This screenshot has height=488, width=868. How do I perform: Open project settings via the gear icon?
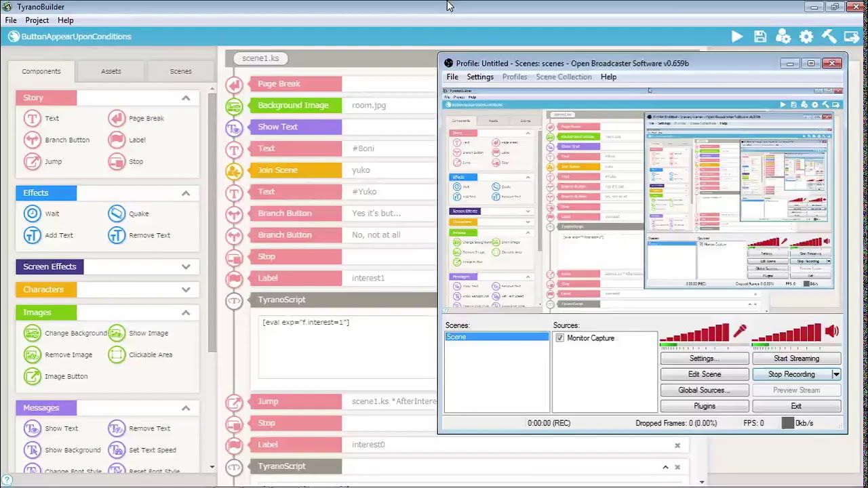[806, 37]
